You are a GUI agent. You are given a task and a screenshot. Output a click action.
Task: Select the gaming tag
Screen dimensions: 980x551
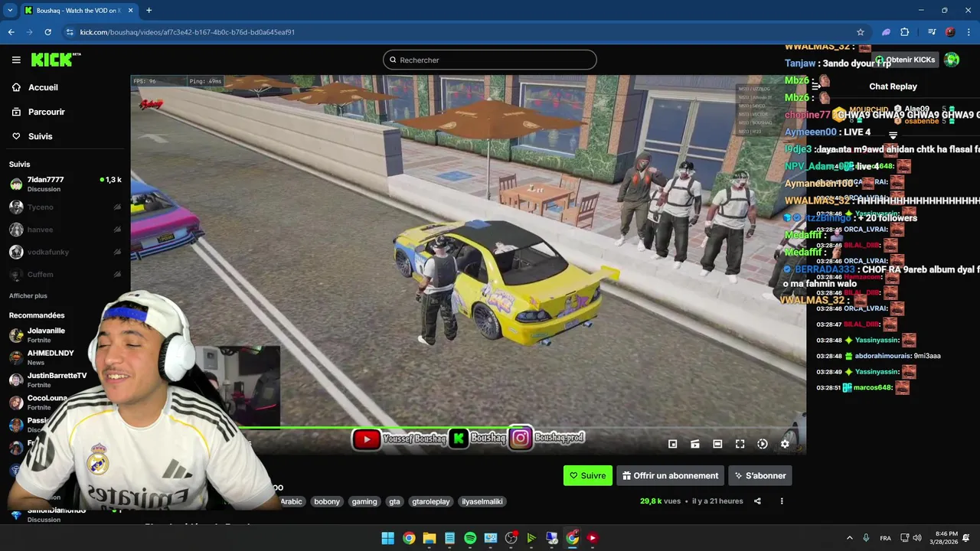pyautogui.click(x=364, y=501)
